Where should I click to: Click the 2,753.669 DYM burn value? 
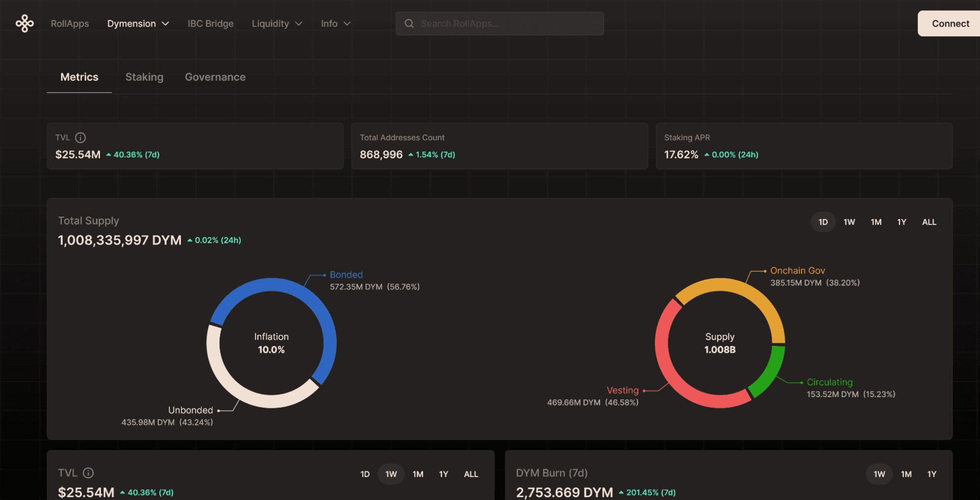click(564, 492)
